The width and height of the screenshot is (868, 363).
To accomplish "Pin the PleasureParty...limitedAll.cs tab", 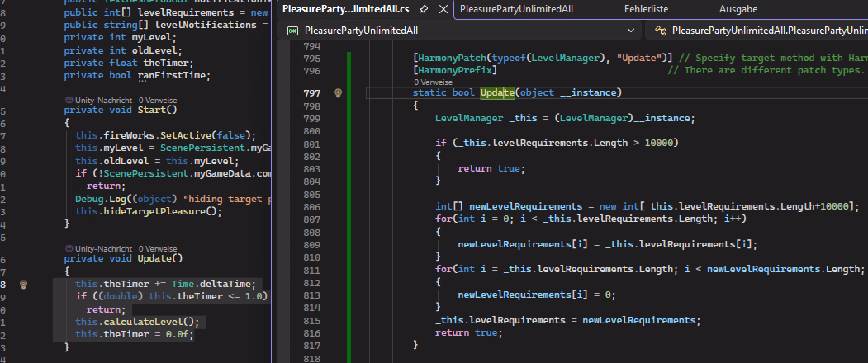I will [x=424, y=9].
